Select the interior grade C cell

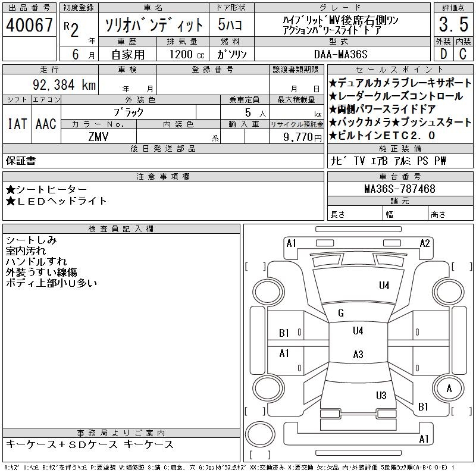point(461,54)
